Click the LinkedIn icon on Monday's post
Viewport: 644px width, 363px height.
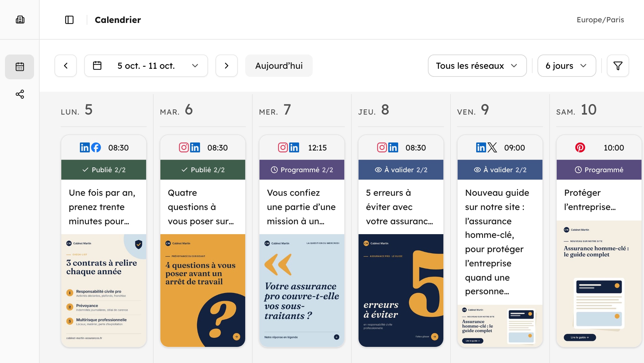tap(85, 147)
